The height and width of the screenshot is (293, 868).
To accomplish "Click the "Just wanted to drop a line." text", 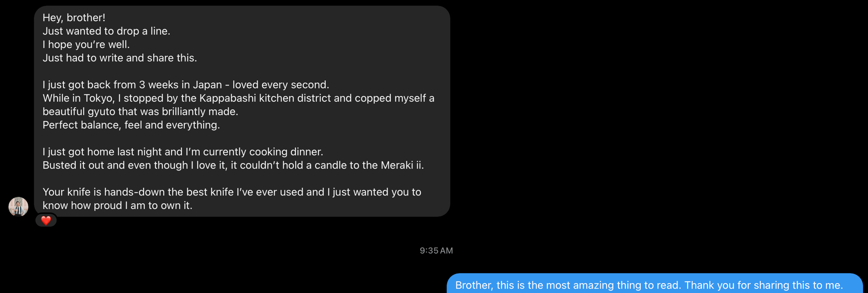I will coord(106,31).
